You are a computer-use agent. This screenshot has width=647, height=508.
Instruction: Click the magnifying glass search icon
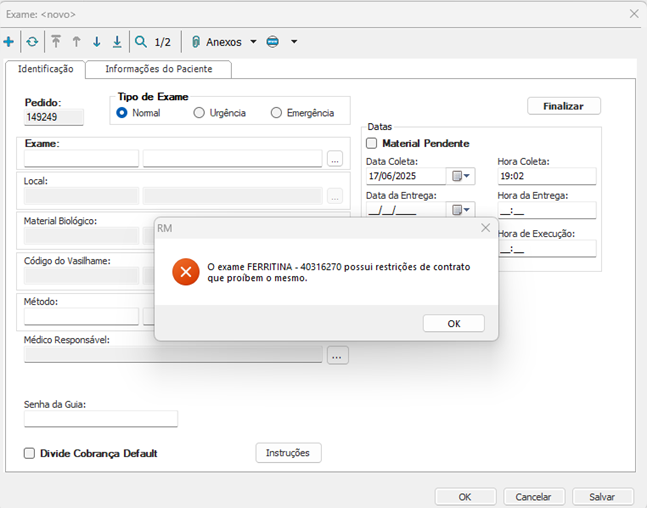pos(141,42)
